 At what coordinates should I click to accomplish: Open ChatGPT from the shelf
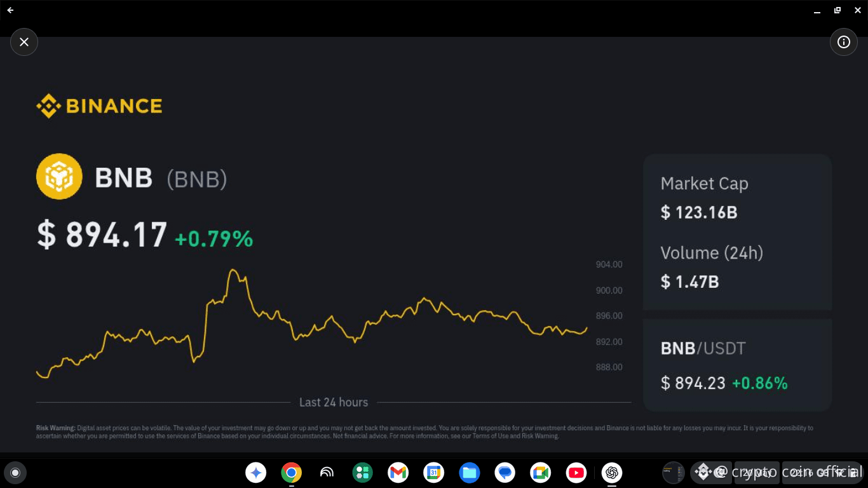tap(612, 473)
